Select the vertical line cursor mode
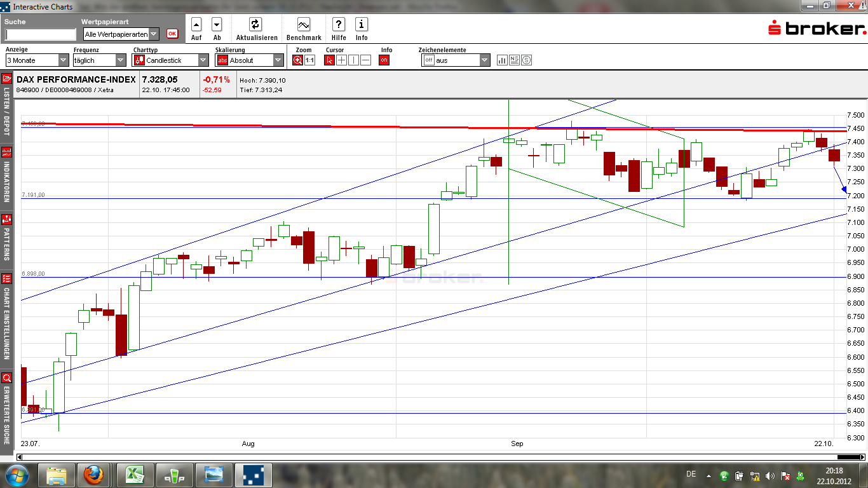The image size is (868, 488). [x=353, y=60]
